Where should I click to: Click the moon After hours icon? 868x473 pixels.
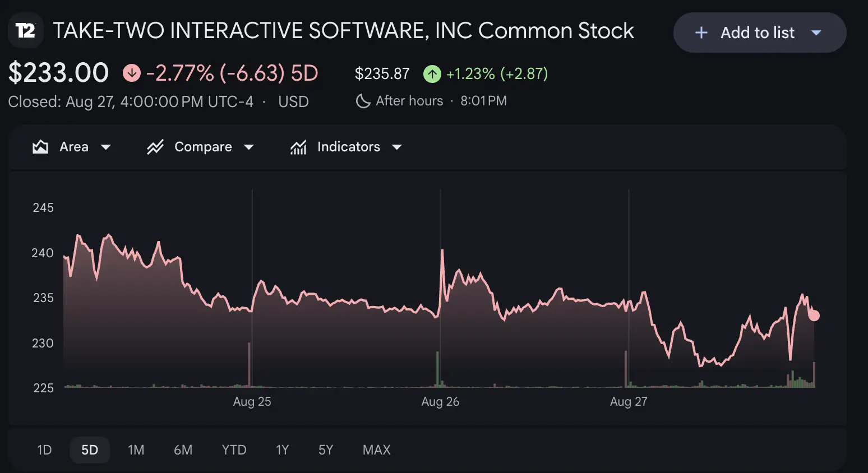[363, 101]
